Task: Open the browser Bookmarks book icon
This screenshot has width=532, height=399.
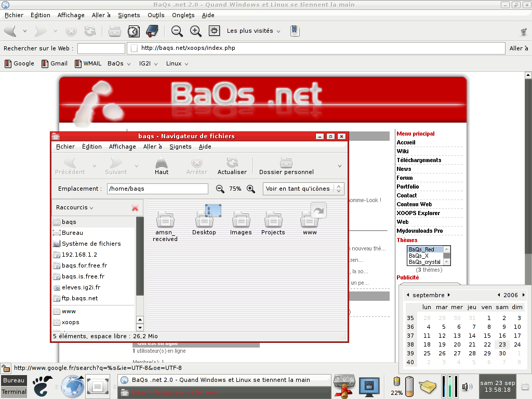Action: coord(152,31)
